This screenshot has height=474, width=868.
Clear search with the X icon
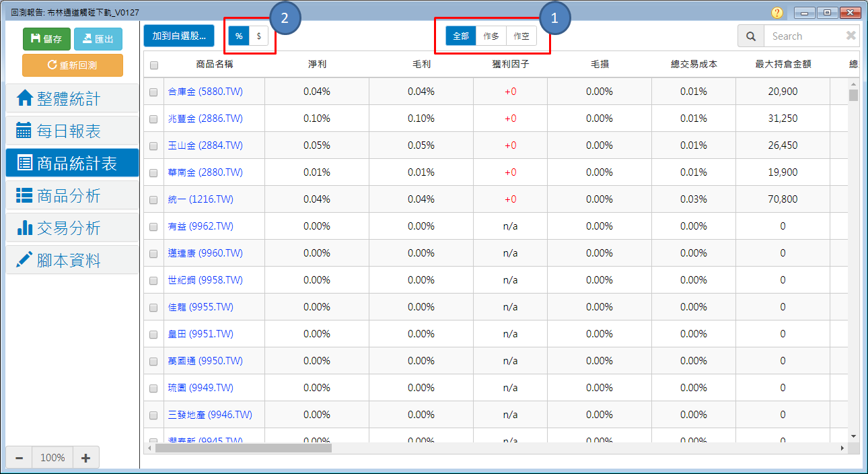(x=851, y=36)
